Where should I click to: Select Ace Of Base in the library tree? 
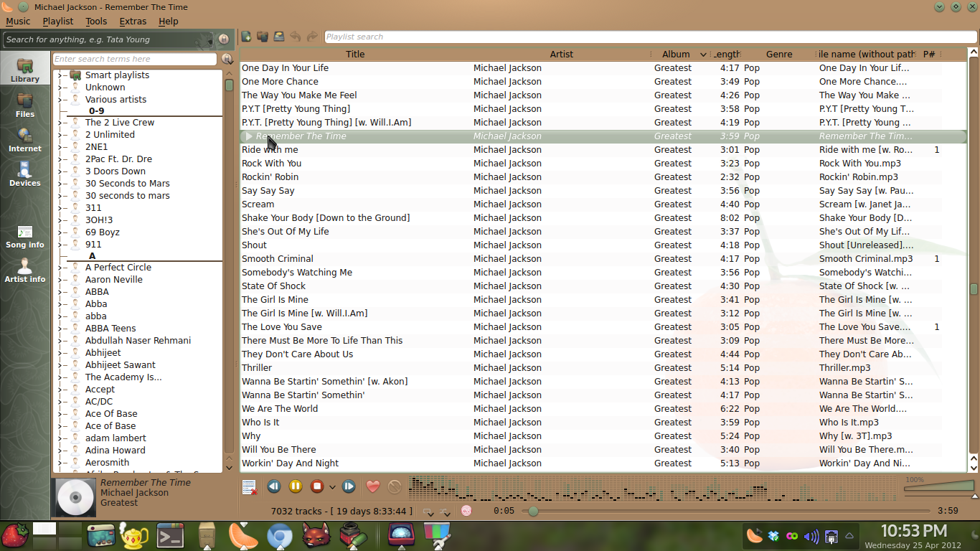coord(111,414)
